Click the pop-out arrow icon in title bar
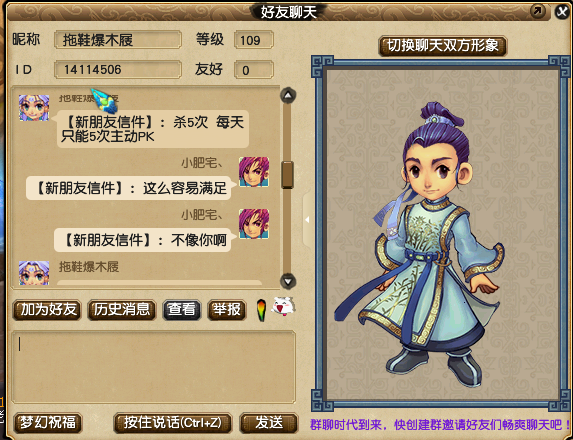Image resolution: width=573 pixels, height=440 pixels. click(x=538, y=11)
